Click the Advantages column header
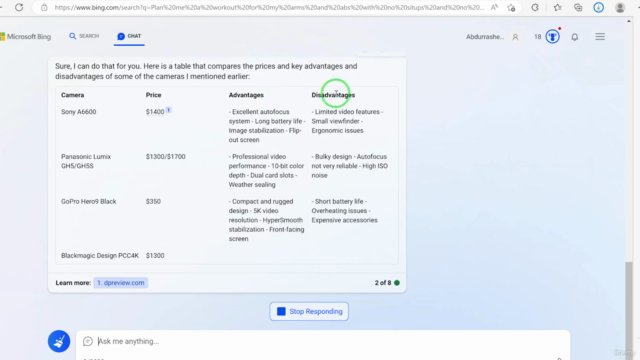Image resolution: width=640 pixels, height=360 pixels. click(x=246, y=95)
